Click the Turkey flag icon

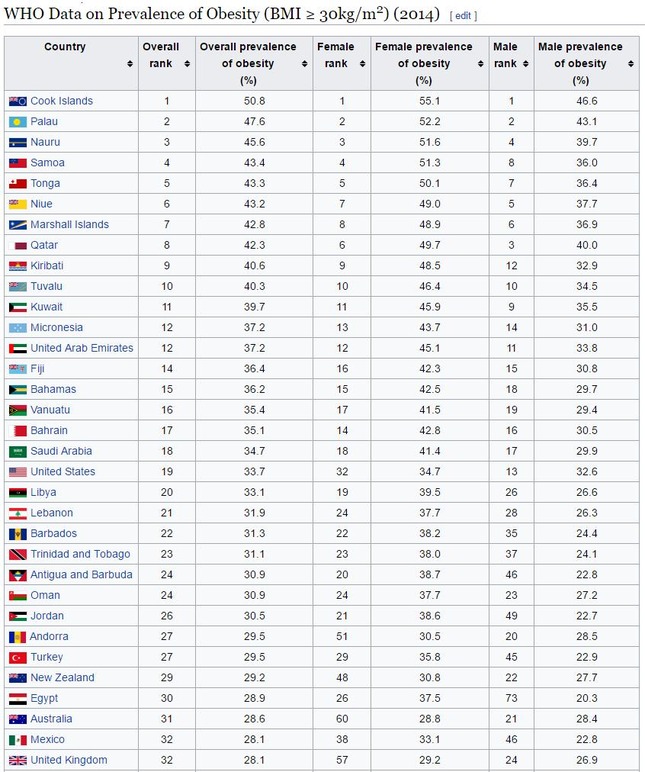[x=18, y=658]
